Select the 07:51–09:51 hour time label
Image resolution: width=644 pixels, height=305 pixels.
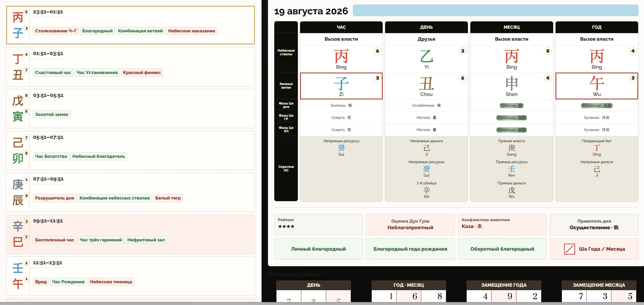[x=48, y=179]
